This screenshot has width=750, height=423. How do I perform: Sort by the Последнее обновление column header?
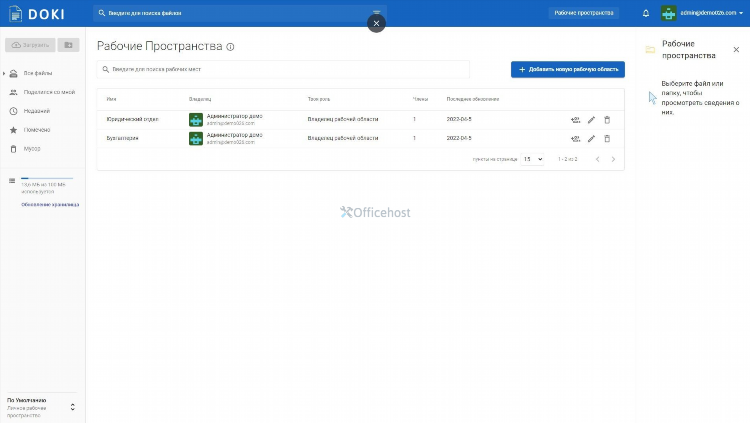click(x=473, y=99)
